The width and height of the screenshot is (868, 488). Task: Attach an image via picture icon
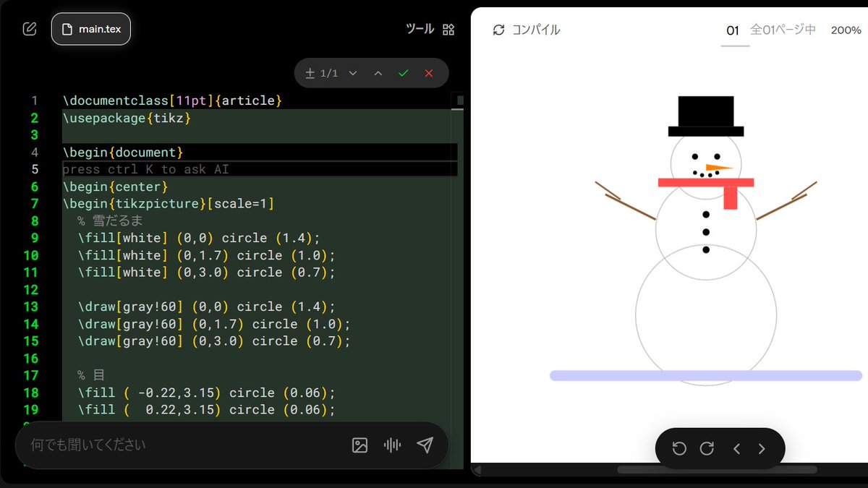point(359,445)
